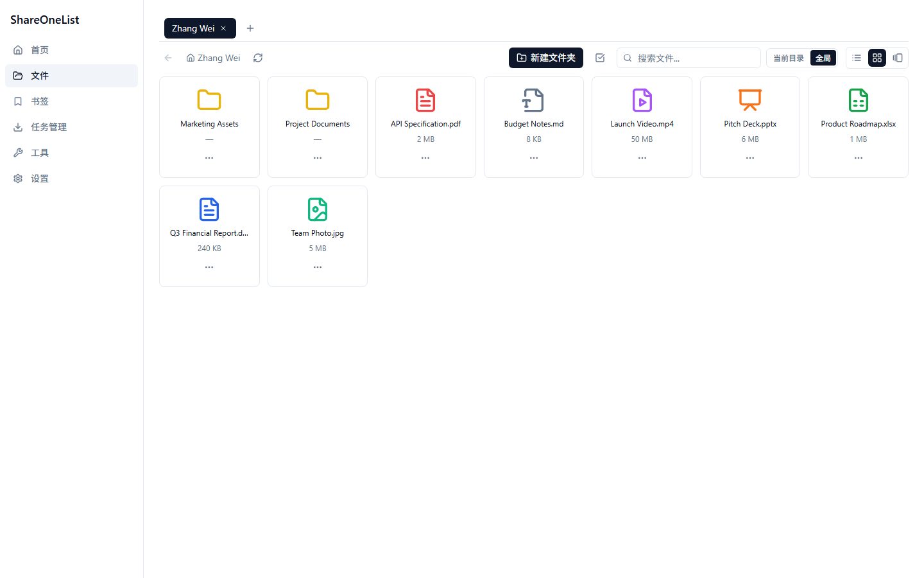Image resolution: width=924 pixels, height=578 pixels.
Task: Click 新建文件夹 new folder button
Action: pyautogui.click(x=546, y=58)
